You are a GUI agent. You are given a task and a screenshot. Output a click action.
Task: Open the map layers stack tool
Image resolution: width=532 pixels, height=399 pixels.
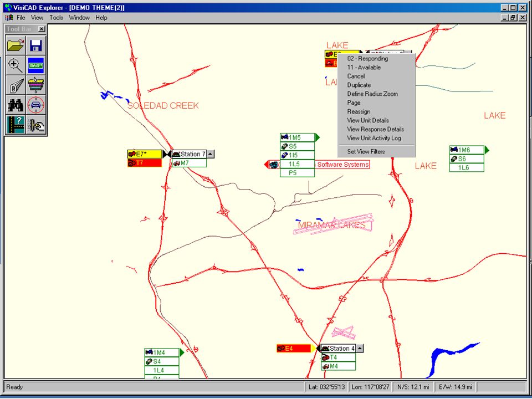pos(35,85)
